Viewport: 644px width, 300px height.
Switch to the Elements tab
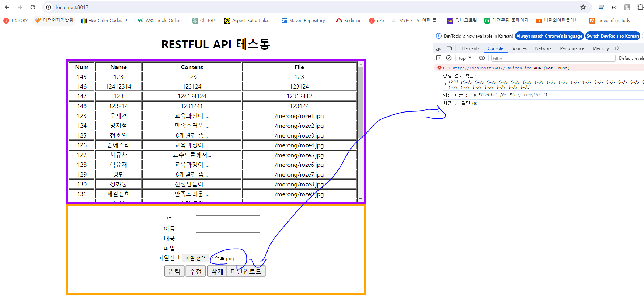click(471, 48)
